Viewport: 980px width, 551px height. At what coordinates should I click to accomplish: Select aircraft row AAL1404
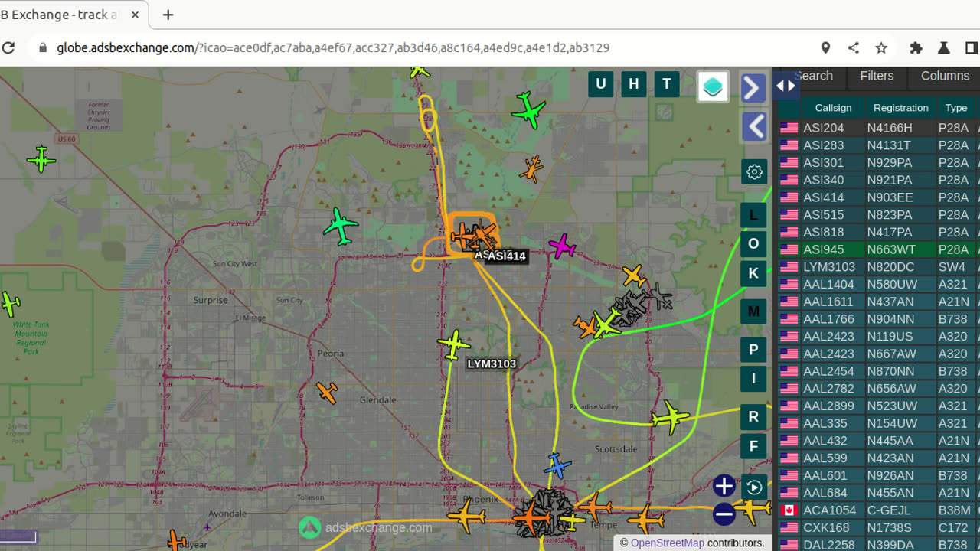tap(879, 284)
